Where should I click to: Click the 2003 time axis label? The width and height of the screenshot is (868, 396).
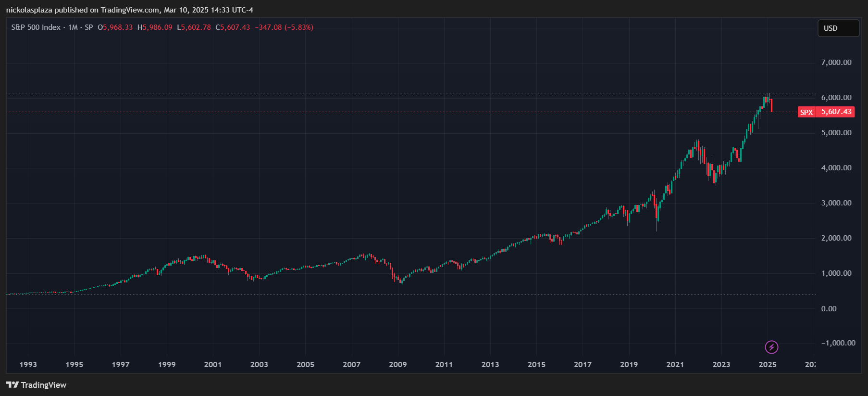click(259, 365)
